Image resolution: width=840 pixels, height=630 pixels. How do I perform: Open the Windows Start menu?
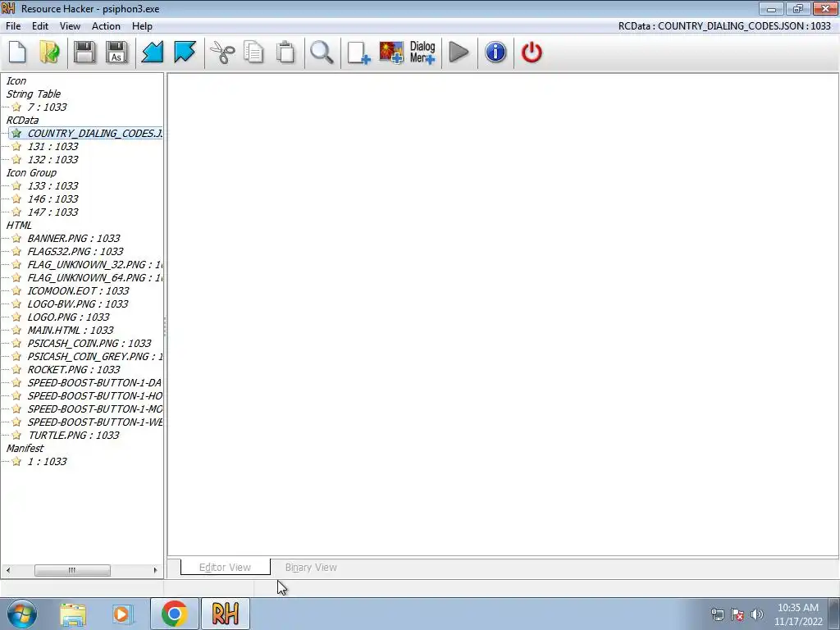(x=21, y=614)
